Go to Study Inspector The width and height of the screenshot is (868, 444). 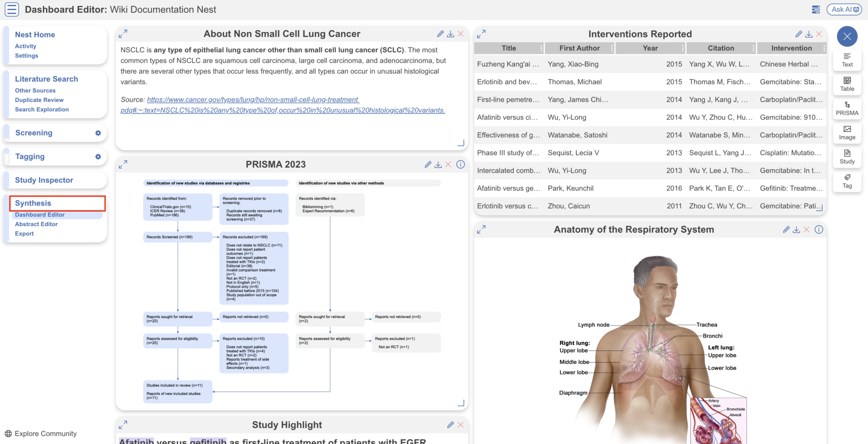pos(44,180)
